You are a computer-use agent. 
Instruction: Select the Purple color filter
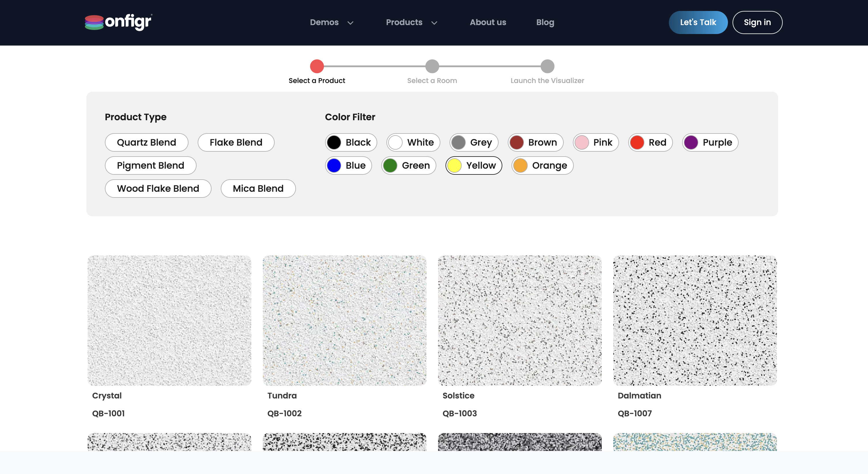coord(710,142)
